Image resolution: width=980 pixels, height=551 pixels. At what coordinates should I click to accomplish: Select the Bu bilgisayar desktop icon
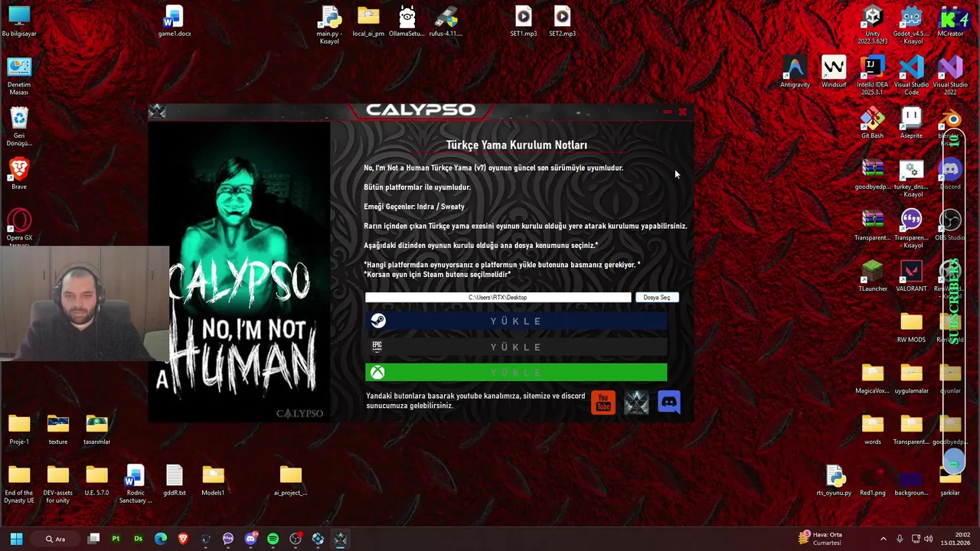coord(19,22)
